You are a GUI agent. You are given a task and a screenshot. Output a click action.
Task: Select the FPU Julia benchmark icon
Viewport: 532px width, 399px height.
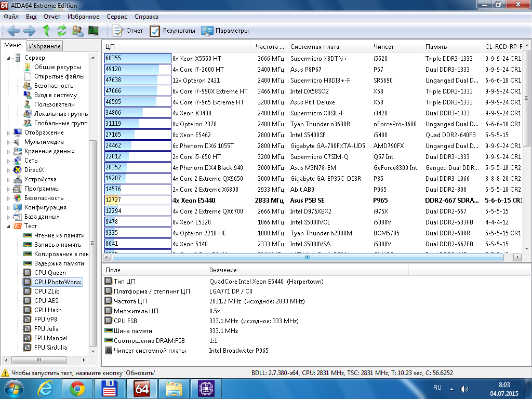tap(28, 328)
